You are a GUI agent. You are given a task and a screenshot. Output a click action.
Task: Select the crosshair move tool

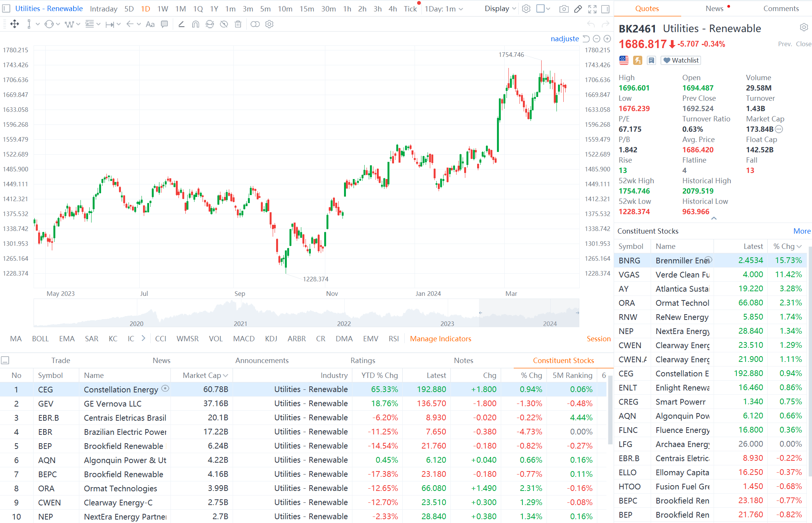(x=14, y=24)
